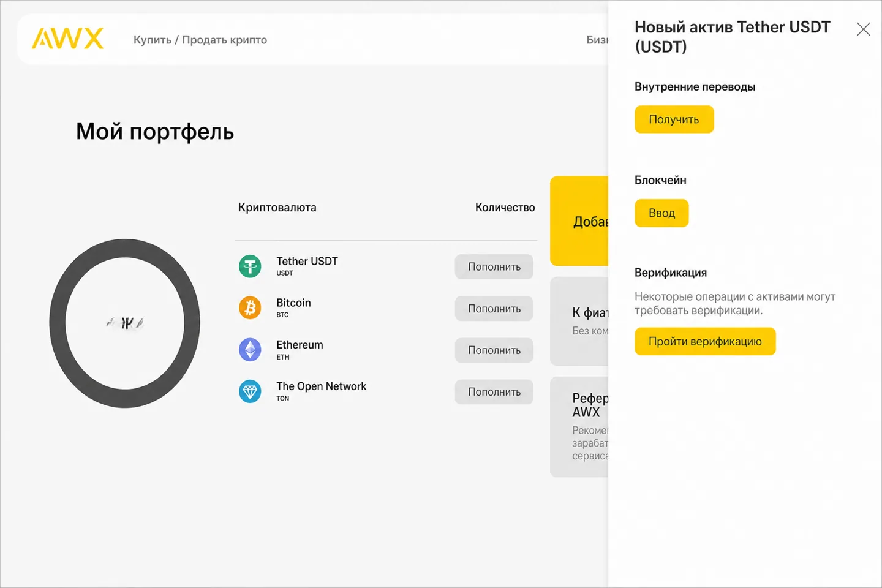This screenshot has height=588, width=882.
Task: Select the Bitcoin asset name
Action: (293, 303)
